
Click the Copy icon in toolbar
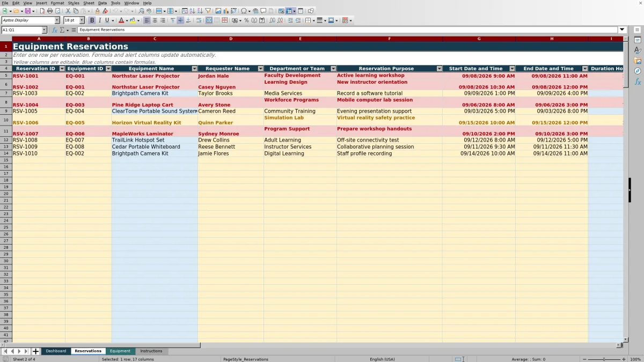[x=76, y=11]
